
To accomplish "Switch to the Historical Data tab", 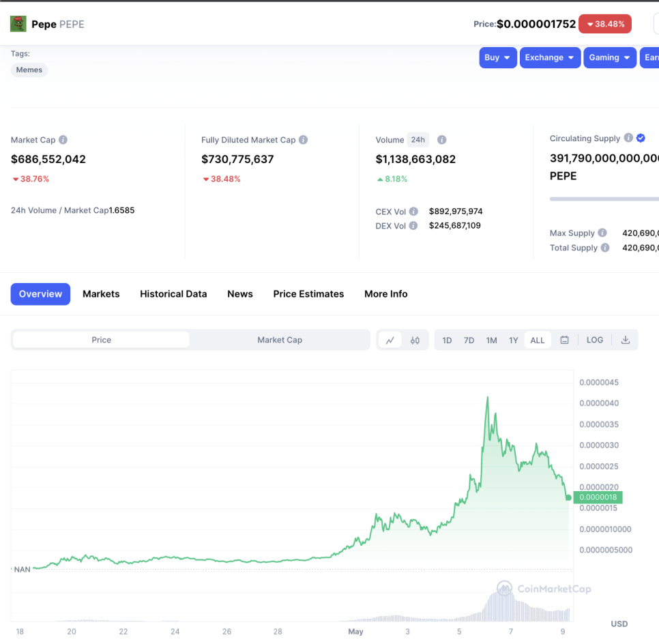I will (x=173, y=294).
